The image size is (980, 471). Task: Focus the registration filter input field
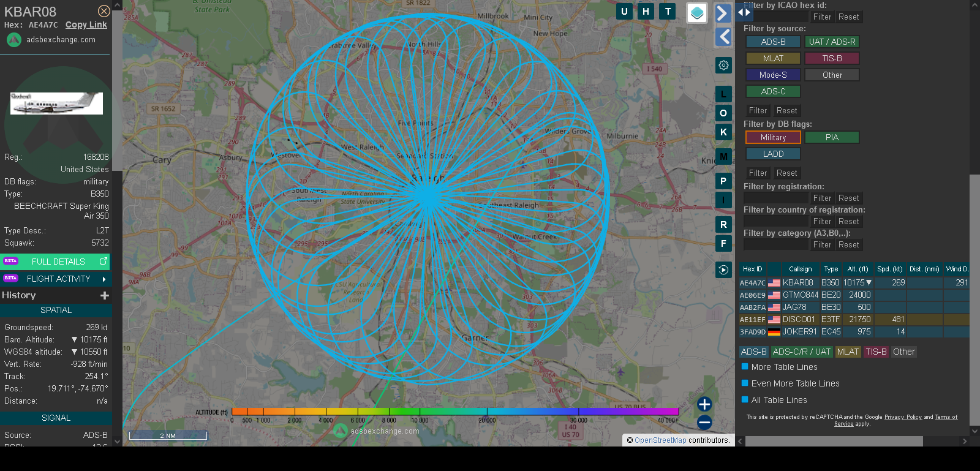[x=776, y=198]
